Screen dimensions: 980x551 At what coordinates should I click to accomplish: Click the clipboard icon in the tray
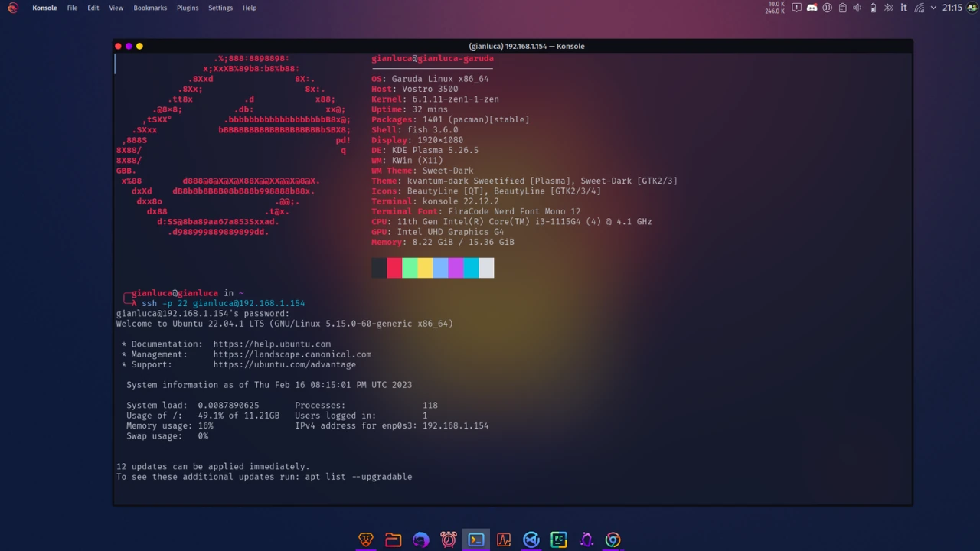coord(842,8)
